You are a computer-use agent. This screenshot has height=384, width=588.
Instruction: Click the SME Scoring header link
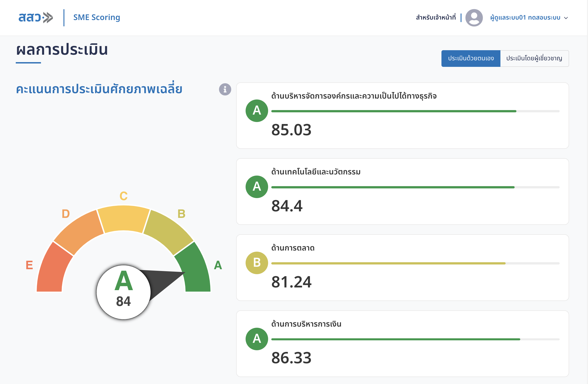97,17
